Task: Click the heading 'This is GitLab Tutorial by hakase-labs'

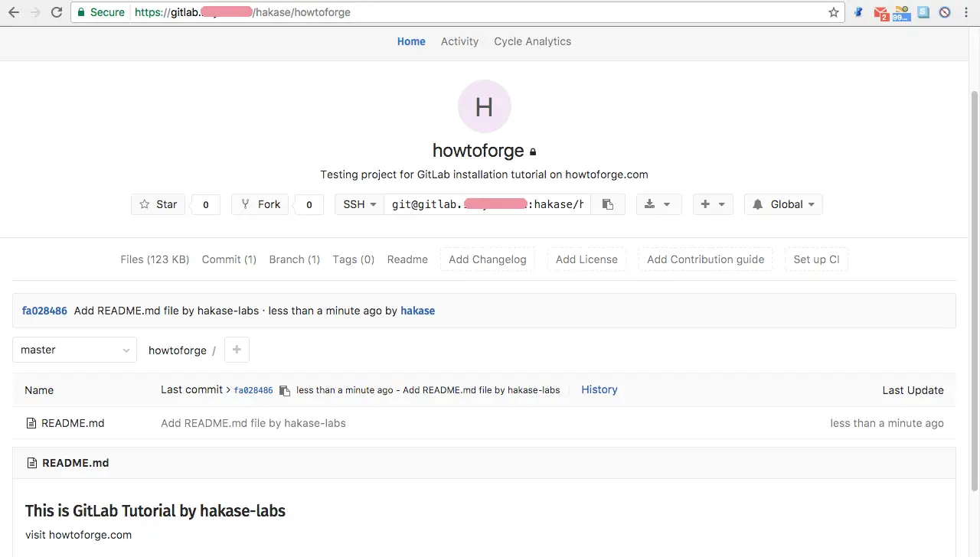Action: coord(155,510)
